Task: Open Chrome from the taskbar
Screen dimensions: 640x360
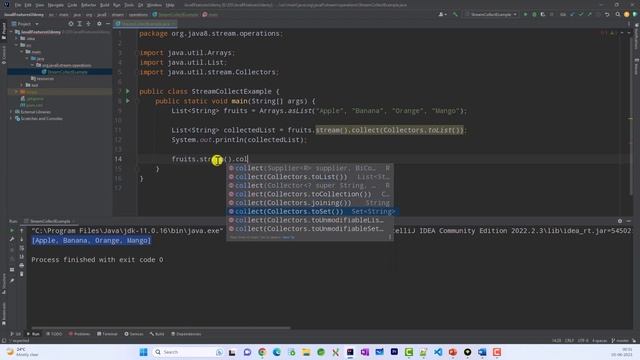Action: [262, 352]
